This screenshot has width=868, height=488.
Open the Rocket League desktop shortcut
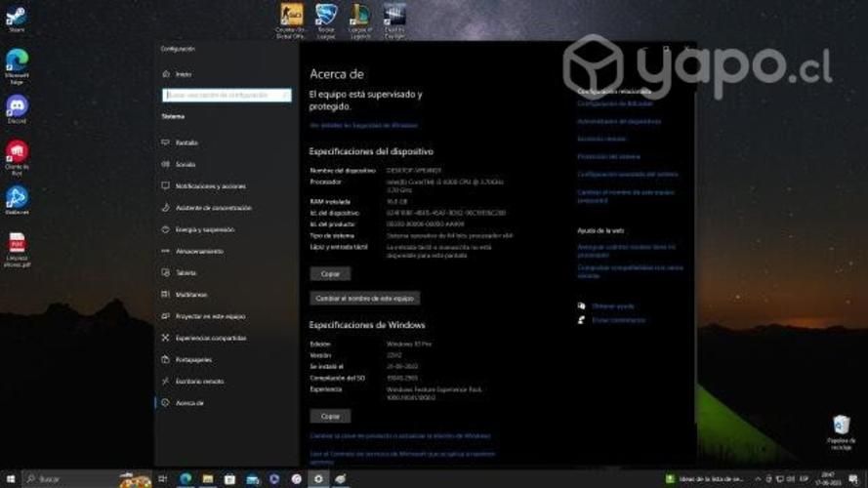(326, 20)
